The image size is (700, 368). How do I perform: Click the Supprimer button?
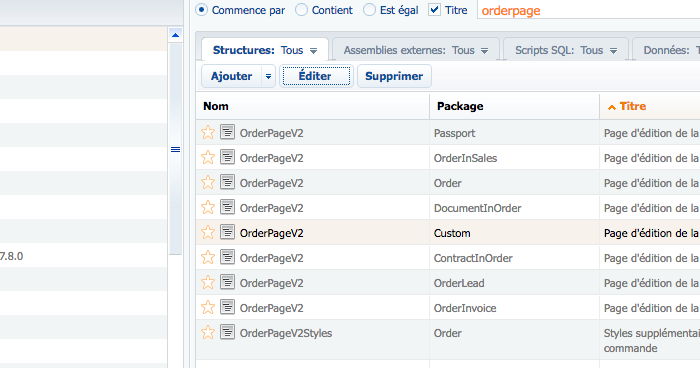click(x=394, y=76)
